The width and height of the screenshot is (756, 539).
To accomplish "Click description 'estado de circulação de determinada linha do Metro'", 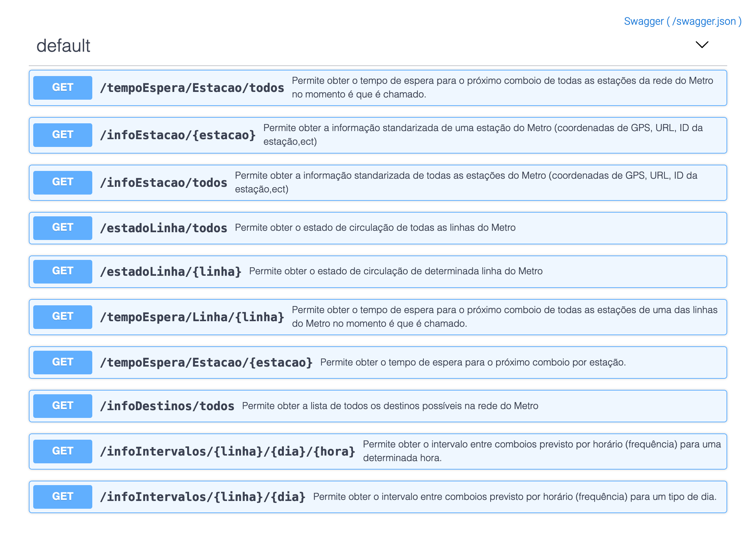I will [396, 271].
